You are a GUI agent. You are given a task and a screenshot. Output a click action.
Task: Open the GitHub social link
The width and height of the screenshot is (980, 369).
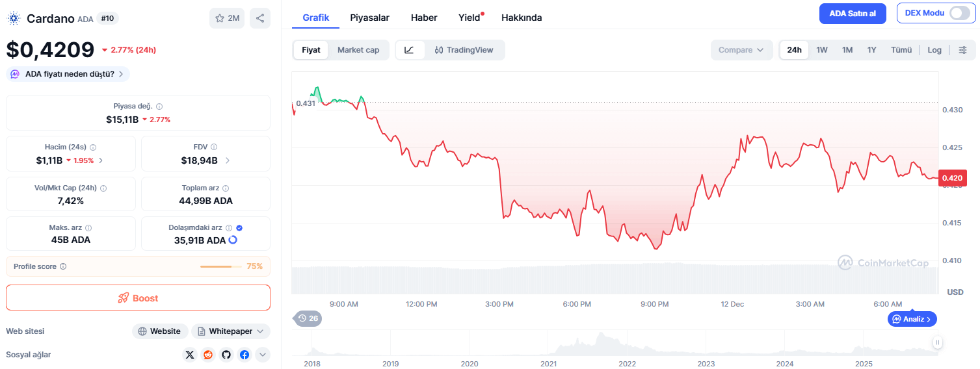pos(226,355)
